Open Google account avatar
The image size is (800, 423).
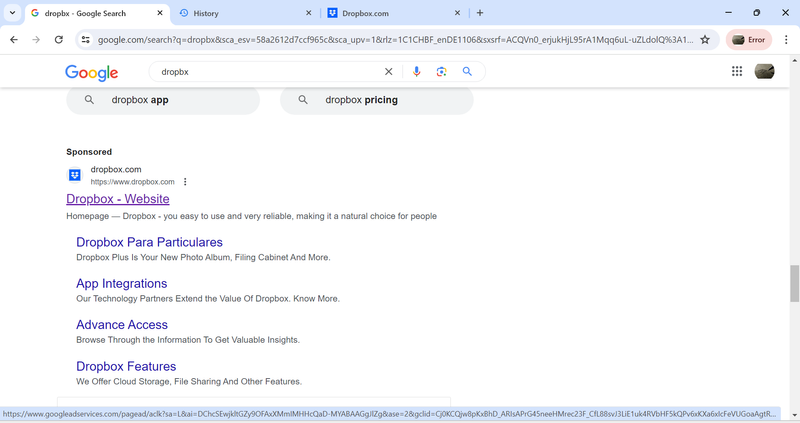[764, 71]
